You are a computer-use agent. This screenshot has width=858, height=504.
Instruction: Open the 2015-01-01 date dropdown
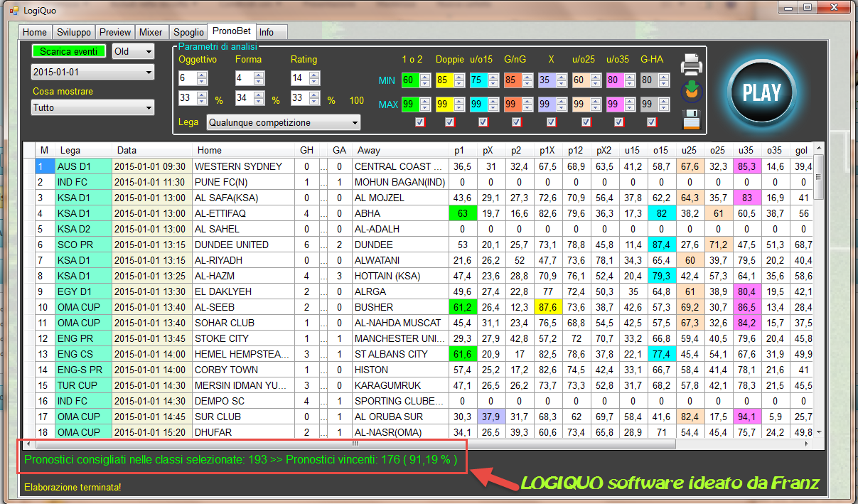pyautogui.click(x=92, y=72)
